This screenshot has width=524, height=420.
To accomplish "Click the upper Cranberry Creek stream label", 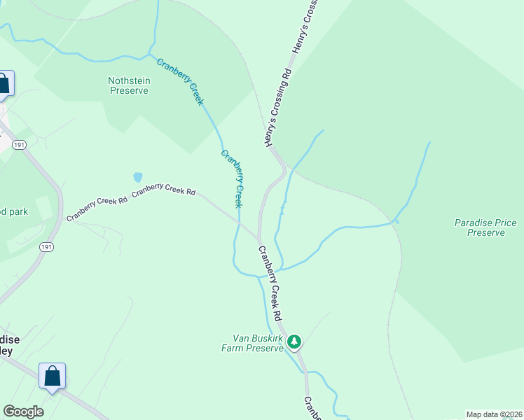I will coord(180,82).
